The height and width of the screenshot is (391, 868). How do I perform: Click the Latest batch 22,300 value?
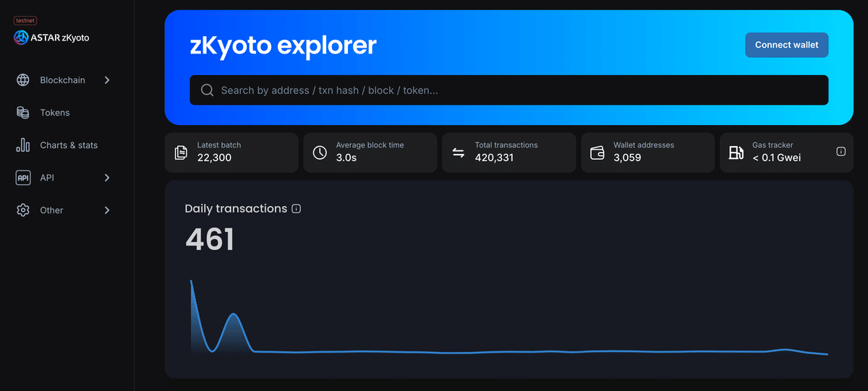click(214, 158)
